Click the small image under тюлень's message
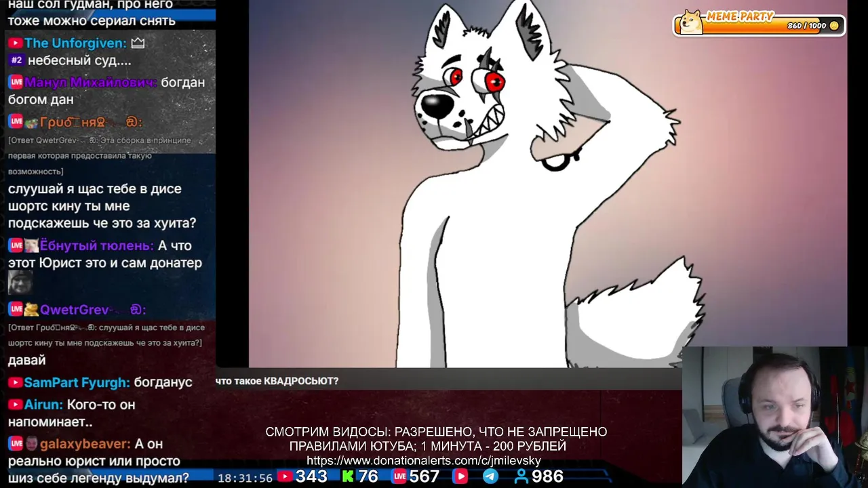Screen dimensions: 868x488 pos(20,283)
